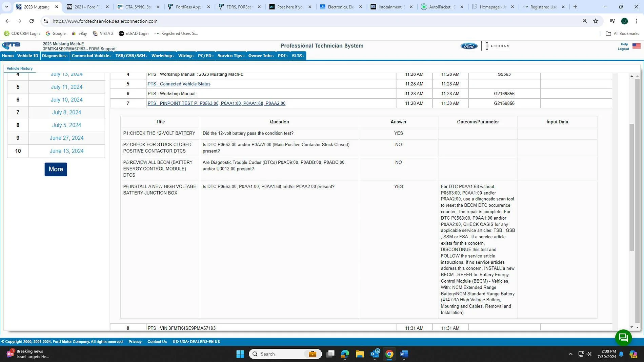The height and width of the screenshot is (362, 644).
Task: Open the Vehicle ID menu item
Action: tap(28, 56)
